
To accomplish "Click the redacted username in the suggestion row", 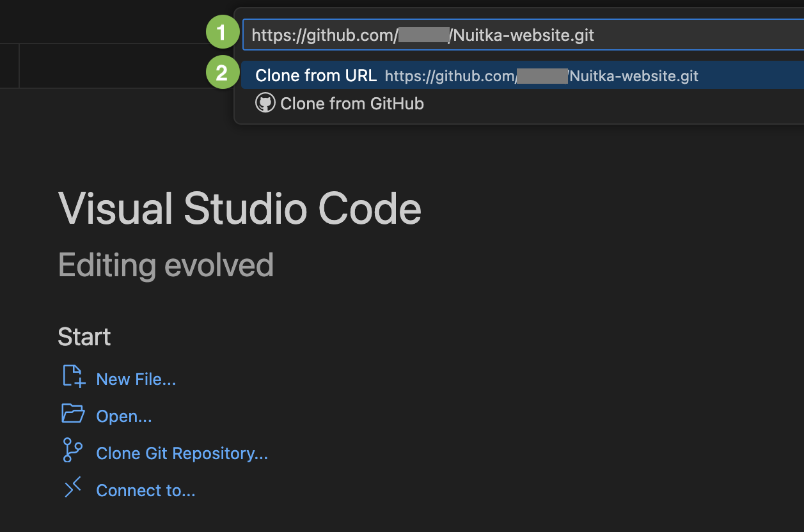I will (542, 77).
